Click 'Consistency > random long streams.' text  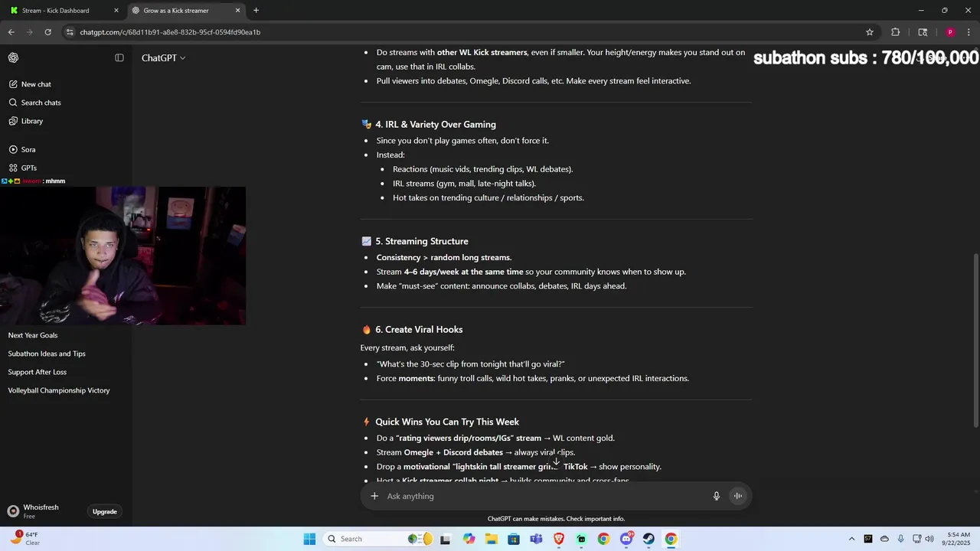[x=444, y=258]
